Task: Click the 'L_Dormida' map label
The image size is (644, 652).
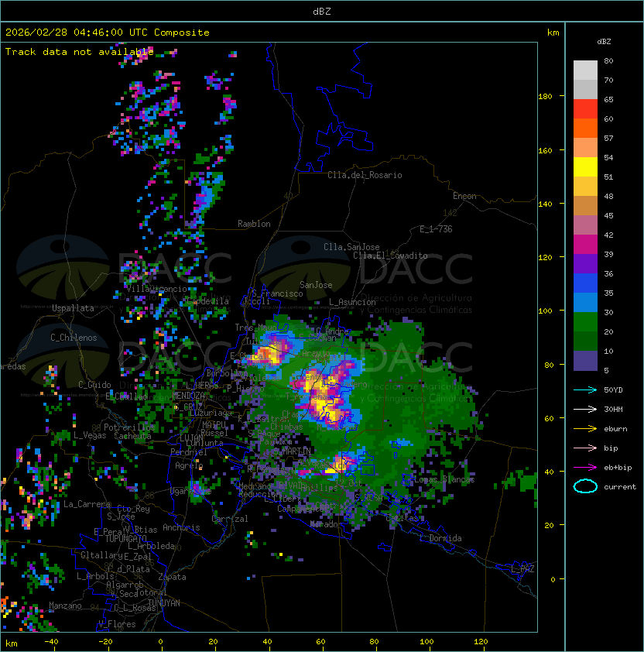Action: pos(440,538)
